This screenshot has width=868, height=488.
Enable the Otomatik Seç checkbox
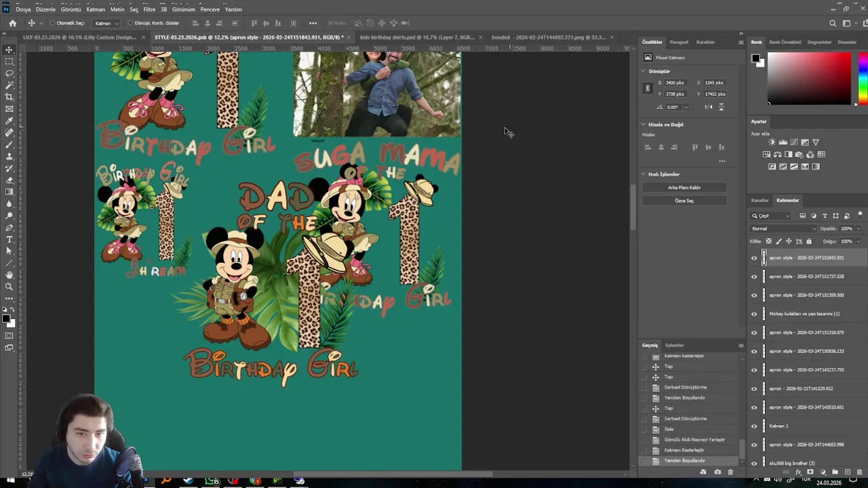pos(52,23)
